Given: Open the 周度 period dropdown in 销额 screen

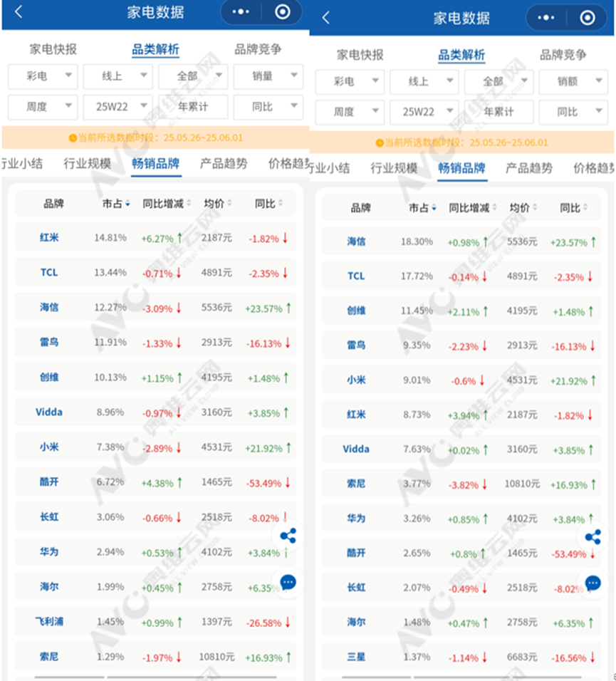Looking at the screenshot, I should (x=350, y=112).
